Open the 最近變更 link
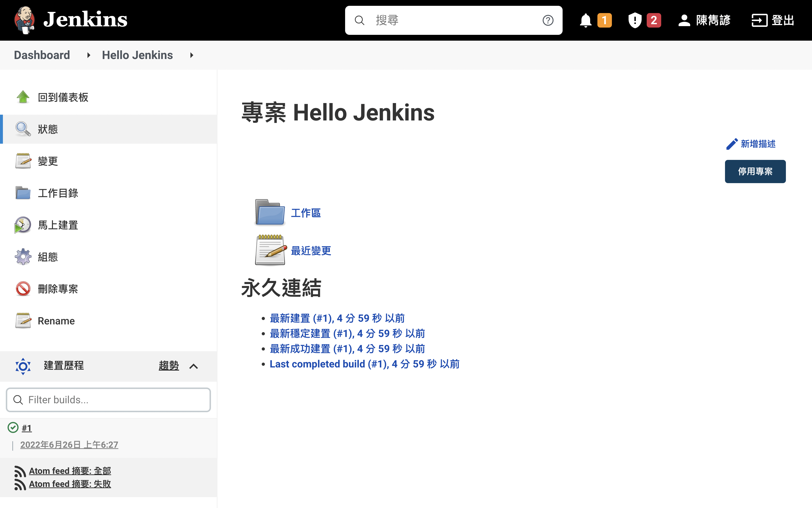 point(311,251)
